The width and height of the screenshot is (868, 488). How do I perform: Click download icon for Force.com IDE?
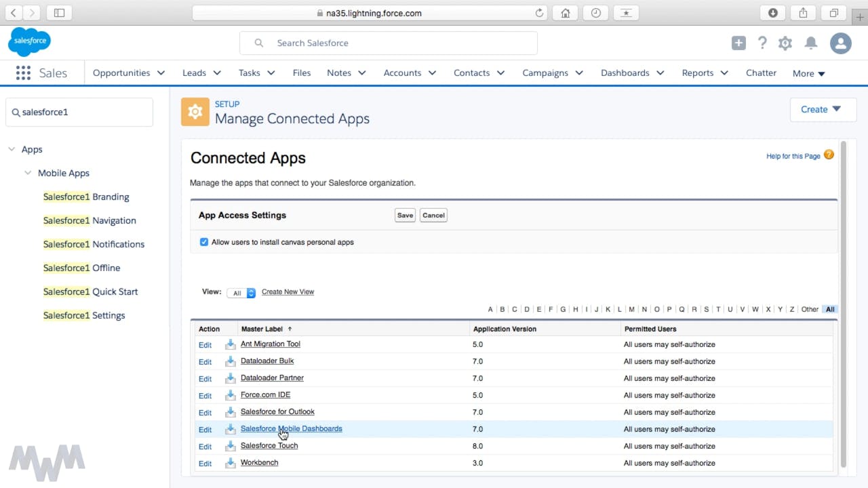coord(230,395)
